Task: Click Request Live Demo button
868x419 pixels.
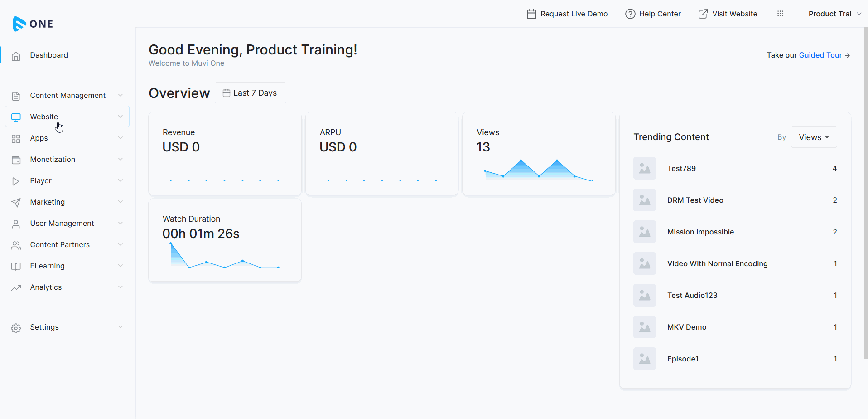Action: click(x=567, y=14)
